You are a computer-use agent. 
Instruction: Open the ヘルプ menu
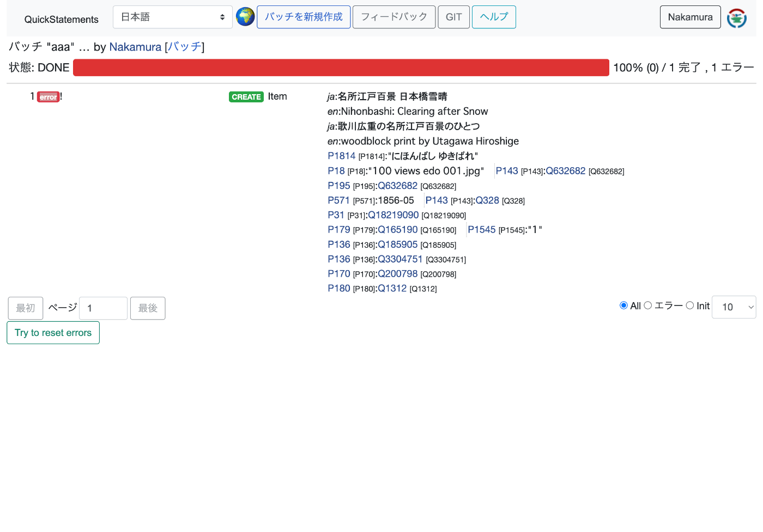pyautogui.click(x=494, y=17)
